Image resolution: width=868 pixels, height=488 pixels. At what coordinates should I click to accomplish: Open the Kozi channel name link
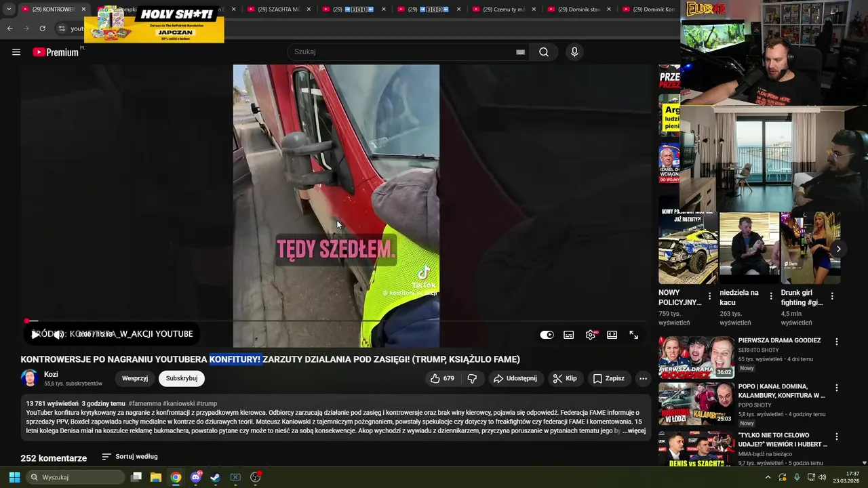click(x=51, y=374)
